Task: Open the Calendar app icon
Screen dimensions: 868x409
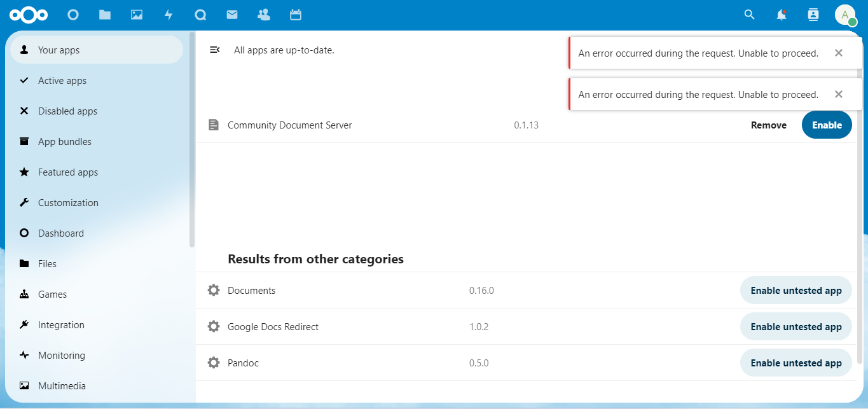Action: click(x=296, y=15)
